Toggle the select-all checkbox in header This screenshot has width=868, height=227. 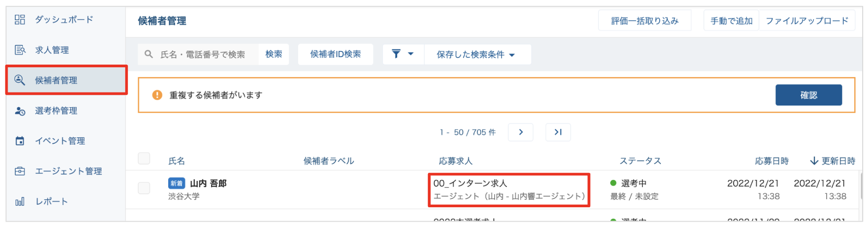[x=144, y=158]
